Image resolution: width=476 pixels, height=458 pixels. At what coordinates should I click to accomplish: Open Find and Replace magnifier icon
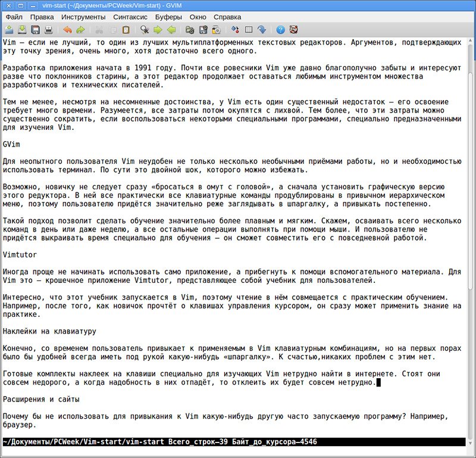tap(145, 30)
